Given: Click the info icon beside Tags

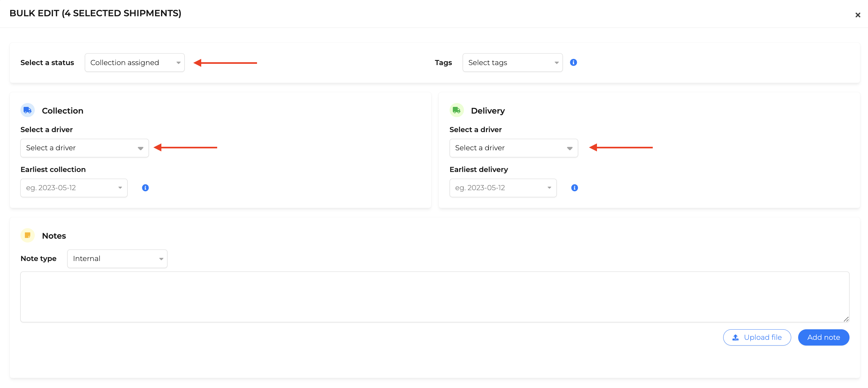Looking at the screenshot, I should coord(573,63).
